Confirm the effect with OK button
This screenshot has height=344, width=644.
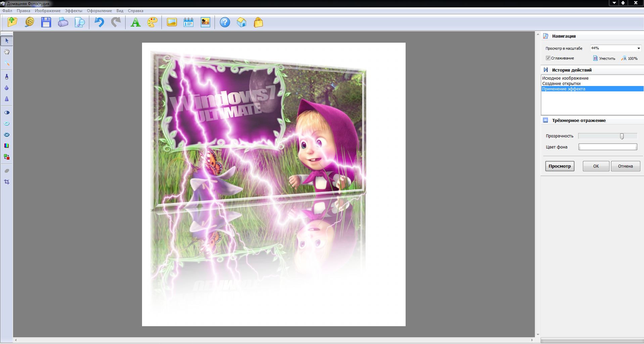[x=596, y=166]
